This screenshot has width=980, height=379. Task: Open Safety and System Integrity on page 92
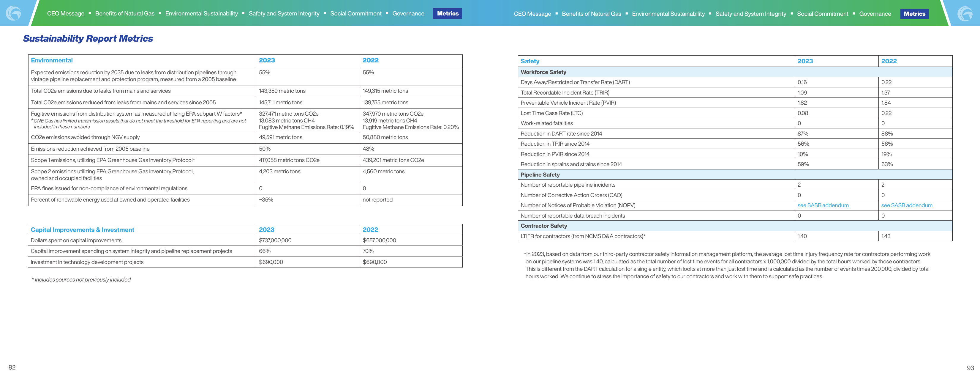[284, 13]
